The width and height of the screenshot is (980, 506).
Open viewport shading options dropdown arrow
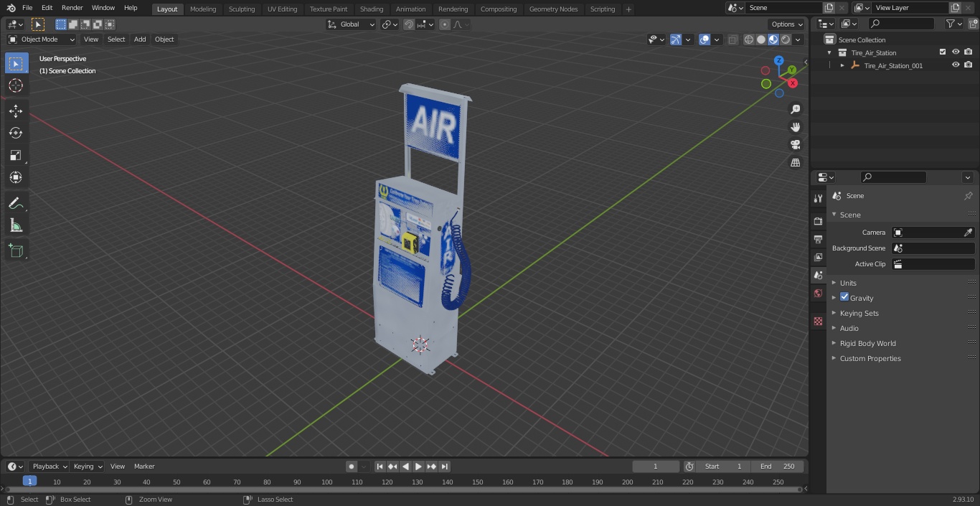point(798,40)
